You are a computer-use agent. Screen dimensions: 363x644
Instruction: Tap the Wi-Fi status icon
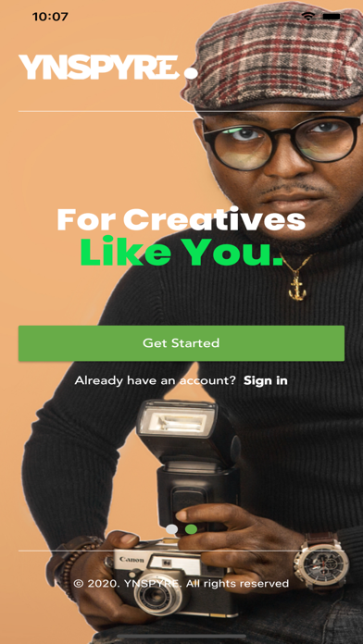point(307,17)
